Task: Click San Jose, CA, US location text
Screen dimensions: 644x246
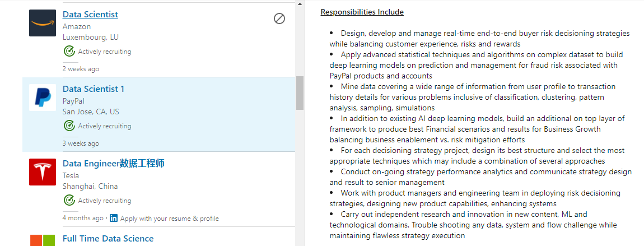Action: 91,112
